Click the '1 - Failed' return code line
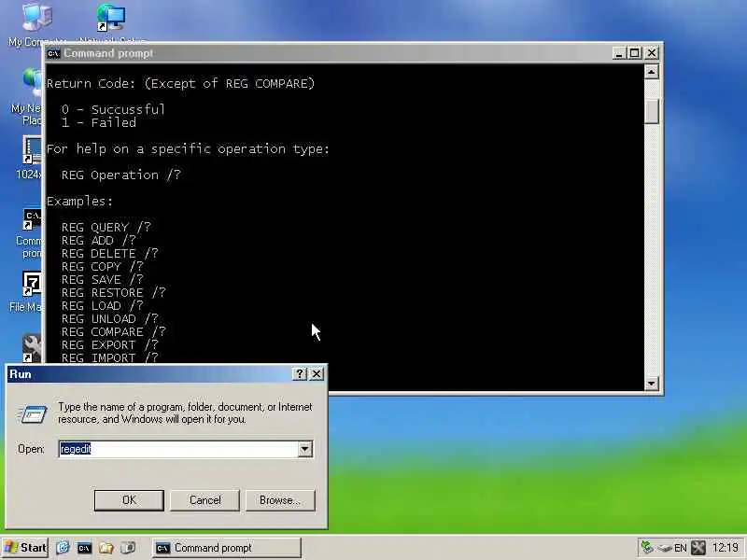 tap(99, 122)
